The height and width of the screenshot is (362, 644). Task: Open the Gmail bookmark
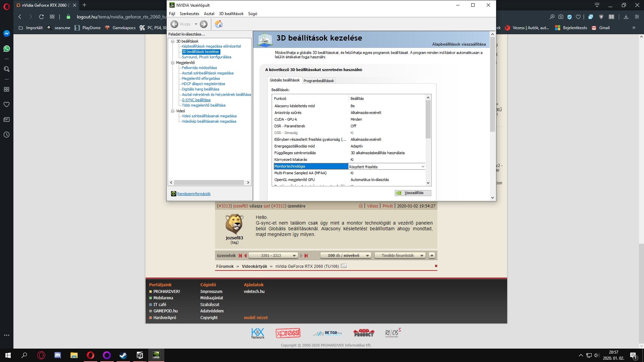[600, 28]
